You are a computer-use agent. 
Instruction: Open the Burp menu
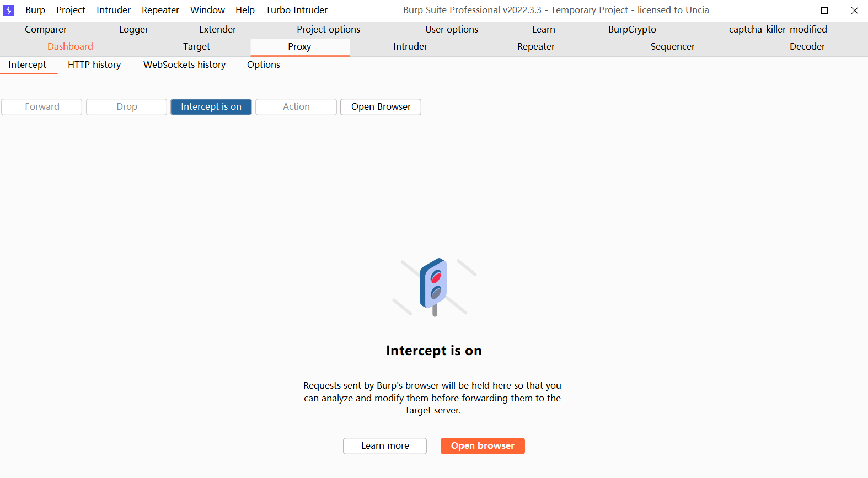(35, 10)
